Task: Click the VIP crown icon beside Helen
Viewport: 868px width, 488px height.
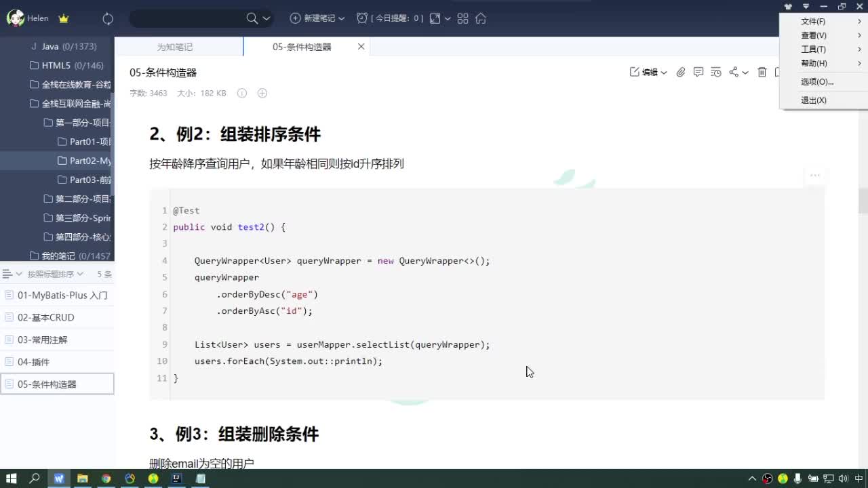Action: (x=64, y=19)
